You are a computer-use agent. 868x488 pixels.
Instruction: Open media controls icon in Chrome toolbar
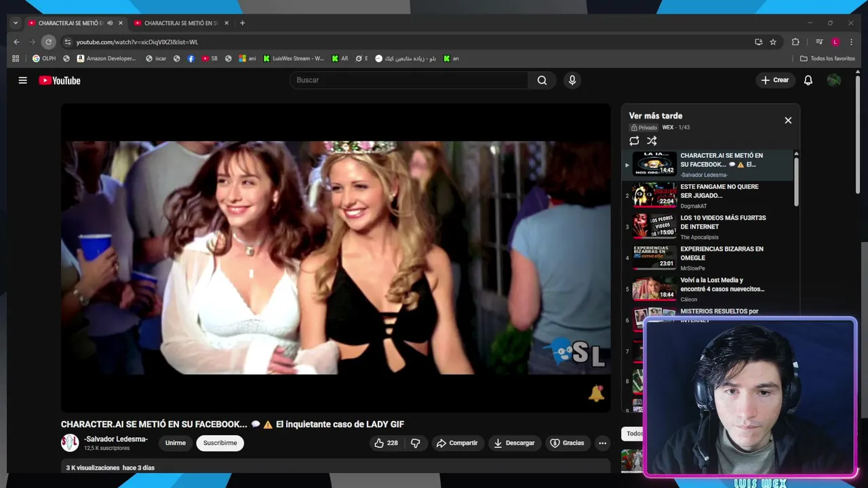(x=819, y=42)
